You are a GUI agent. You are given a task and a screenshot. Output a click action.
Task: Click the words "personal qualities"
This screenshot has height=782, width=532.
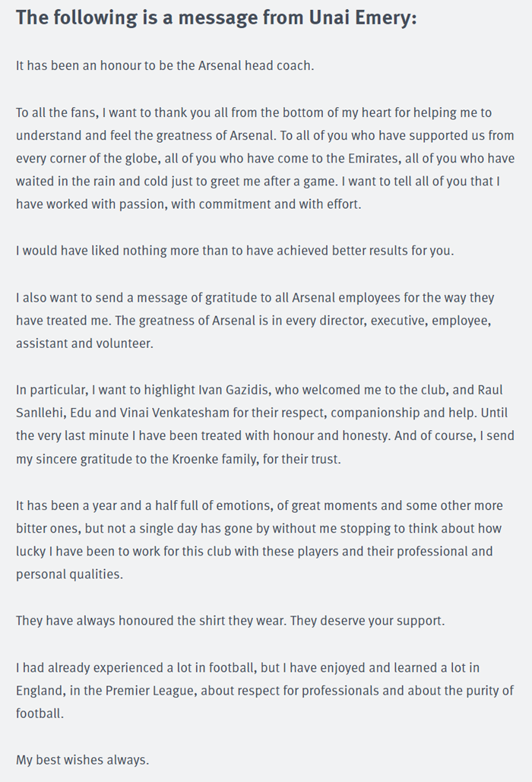[69, 575]
